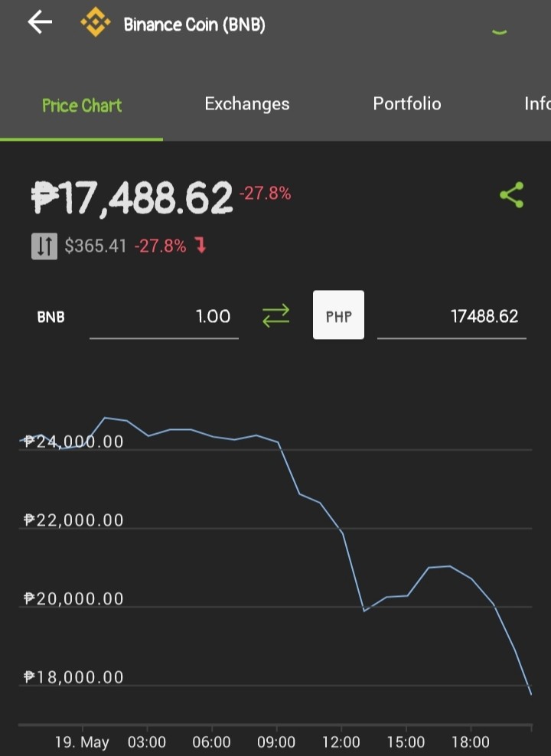Viewport: 551px width, 756px height.
Task: Open the PHP currency selector
Action: point(338,314)
